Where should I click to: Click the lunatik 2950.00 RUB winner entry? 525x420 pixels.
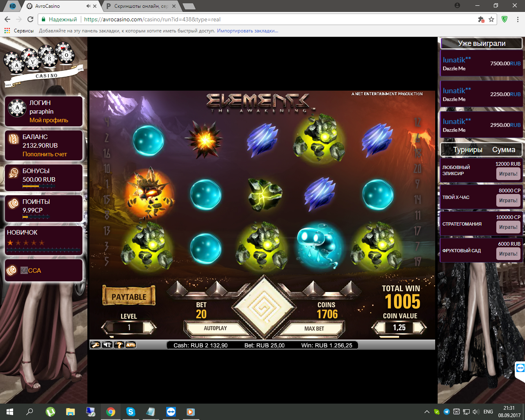coord(481,125)
